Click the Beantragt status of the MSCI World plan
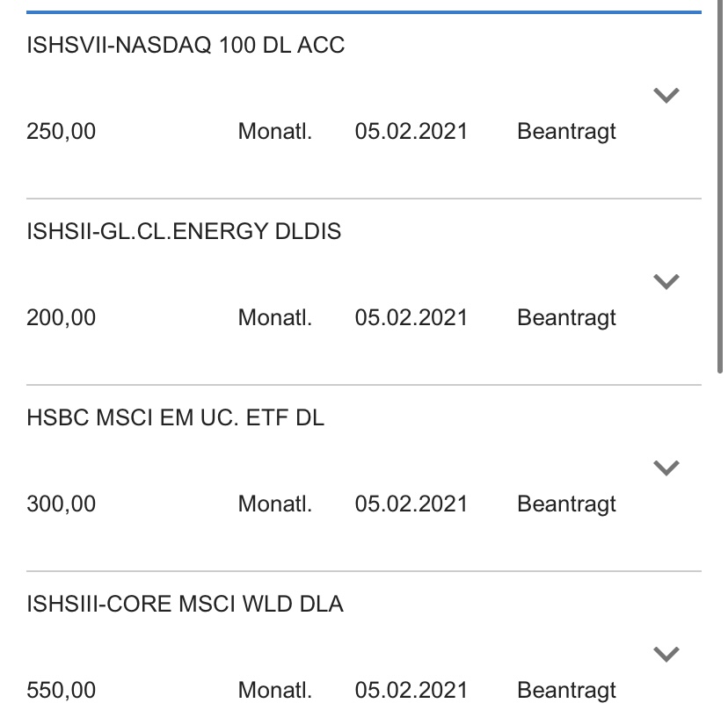Screen dimensions: 728x725 [566, 691]
